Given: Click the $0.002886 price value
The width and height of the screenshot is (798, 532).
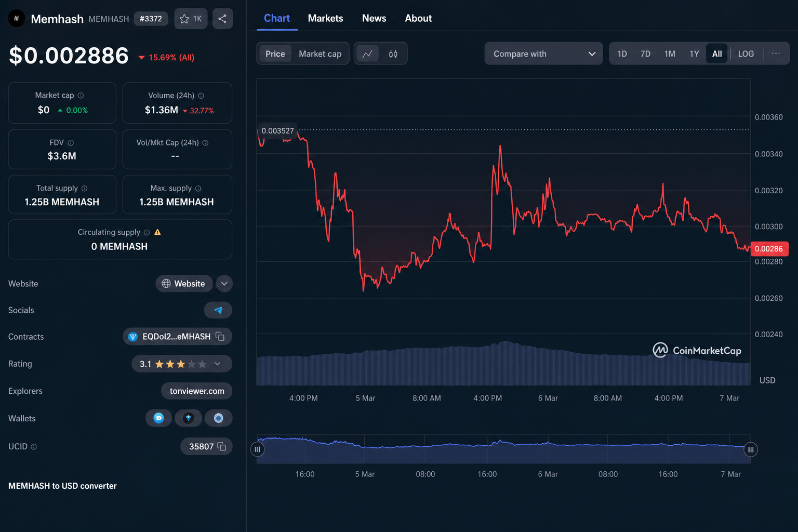Looking at the screenshot, I should coord(69,56).
